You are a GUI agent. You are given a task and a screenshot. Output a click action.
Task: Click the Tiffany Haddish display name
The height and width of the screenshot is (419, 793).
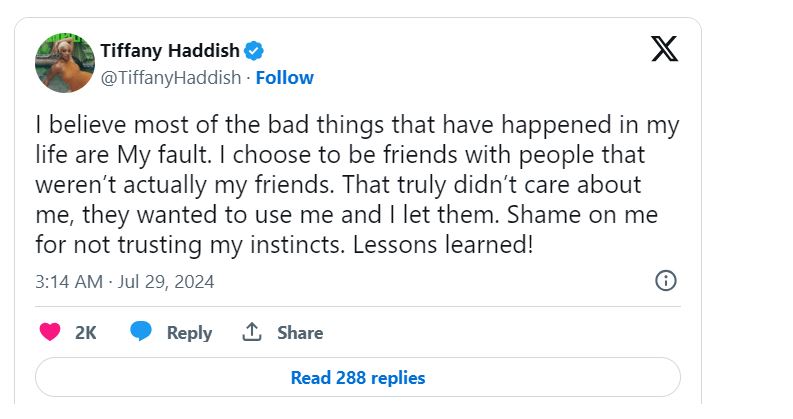tap(171, 50)
